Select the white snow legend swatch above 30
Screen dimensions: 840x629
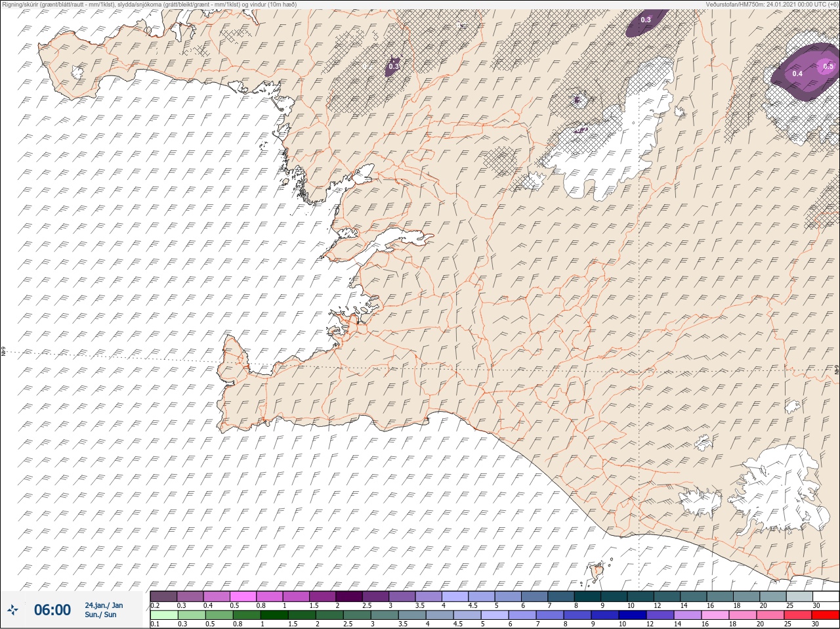826,596
